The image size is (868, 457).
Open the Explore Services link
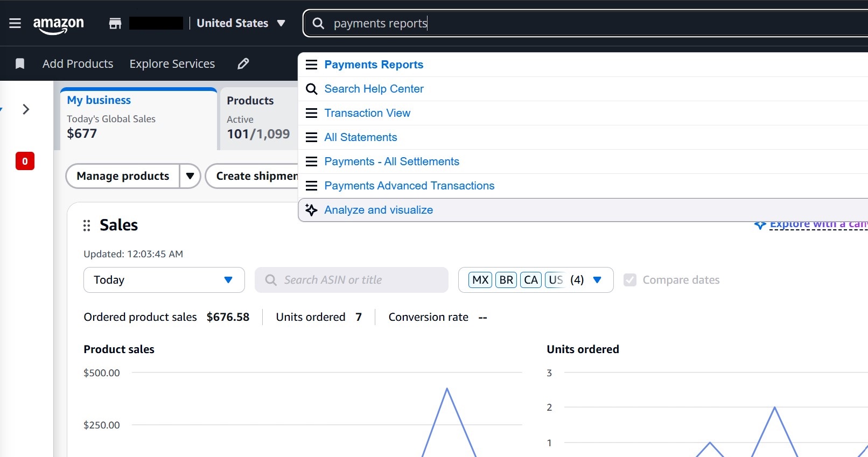[172, 64]
